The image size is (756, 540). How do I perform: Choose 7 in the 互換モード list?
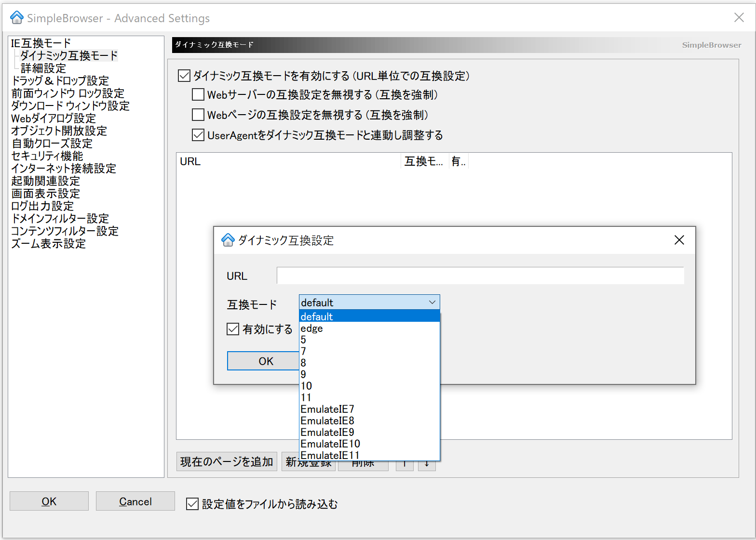click(369, 352)
